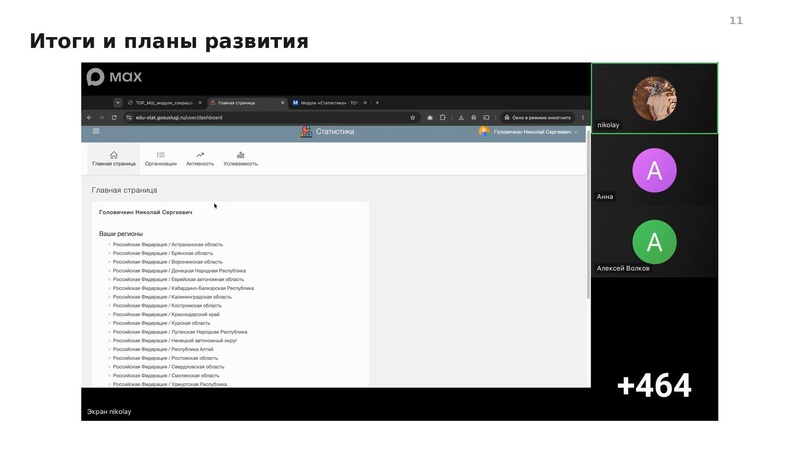This screenshot has width=800, height=450.
Task: Open the Активность section
Action: 200,159
